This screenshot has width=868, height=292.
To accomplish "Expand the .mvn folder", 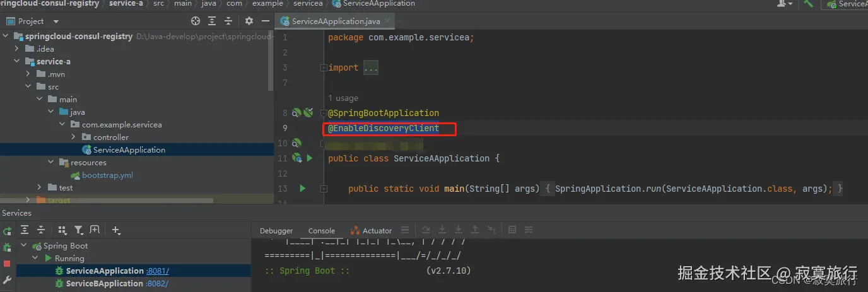I will click(x=29, y=74).
